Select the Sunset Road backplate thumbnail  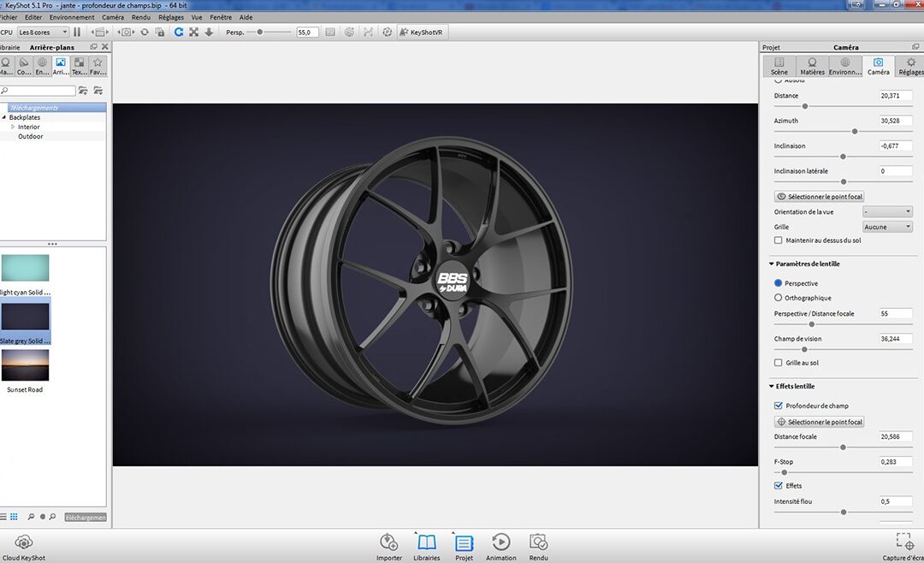(26, 365)
